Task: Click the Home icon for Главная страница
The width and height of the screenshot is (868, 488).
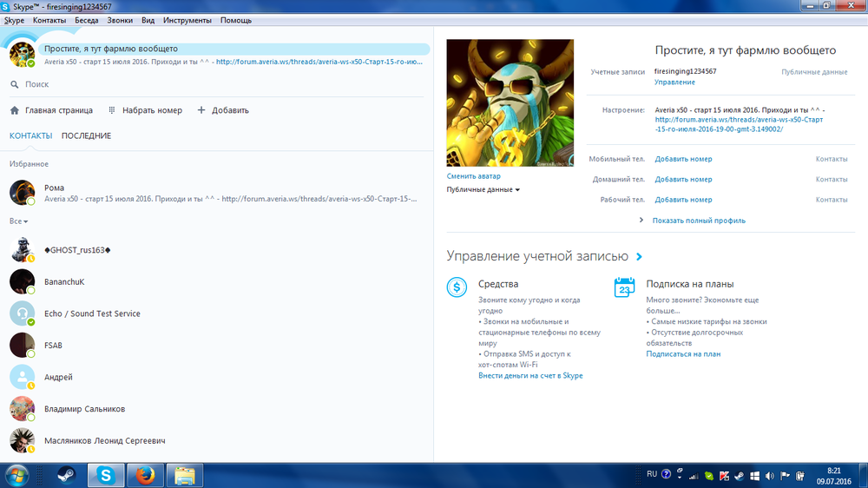Action: pos(15,110)
